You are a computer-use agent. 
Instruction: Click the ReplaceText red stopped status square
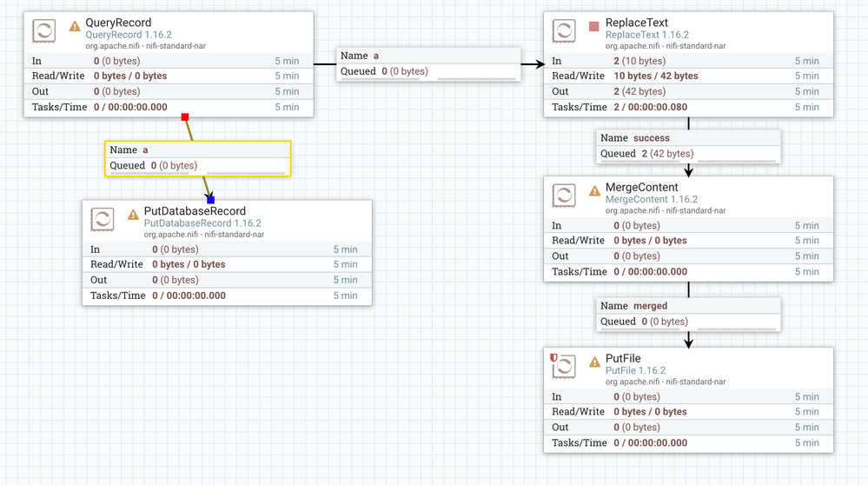tap(594, 26)
